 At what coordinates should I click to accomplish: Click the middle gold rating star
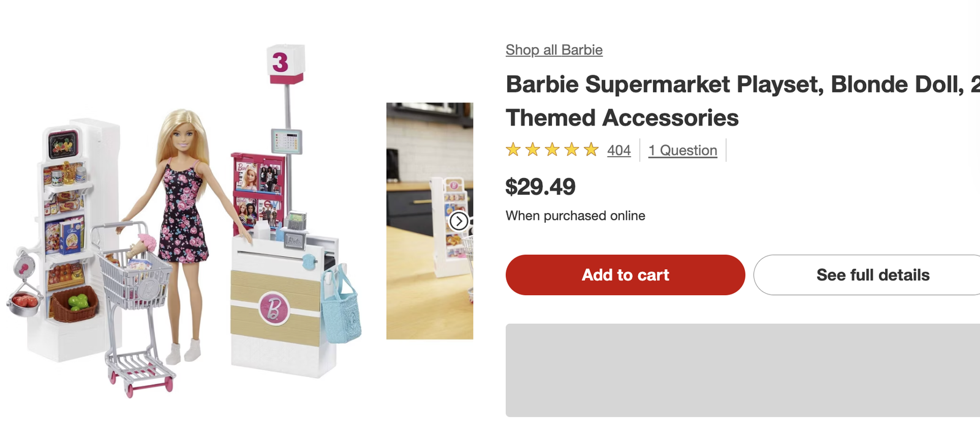coord(552,149)
